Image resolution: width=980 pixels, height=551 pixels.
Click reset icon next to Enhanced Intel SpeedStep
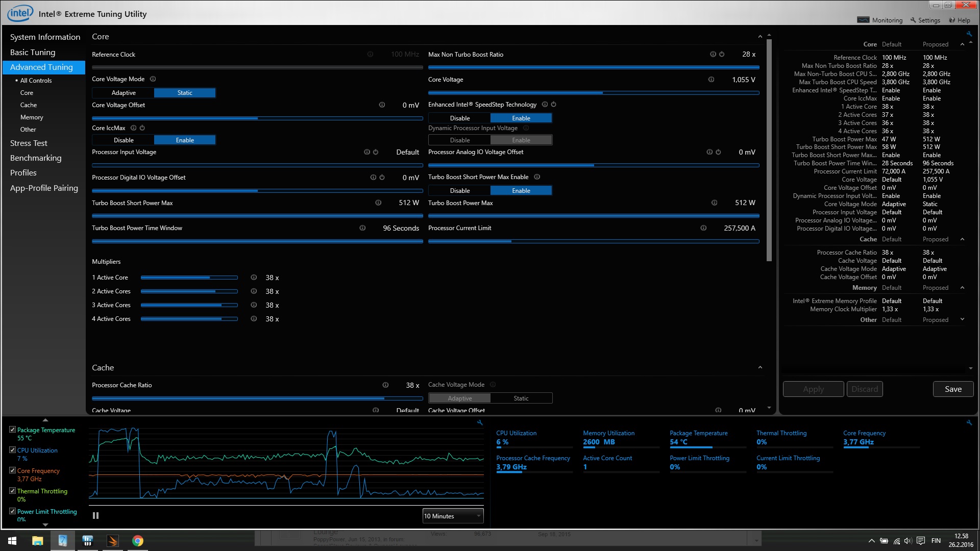click(553, 105)
